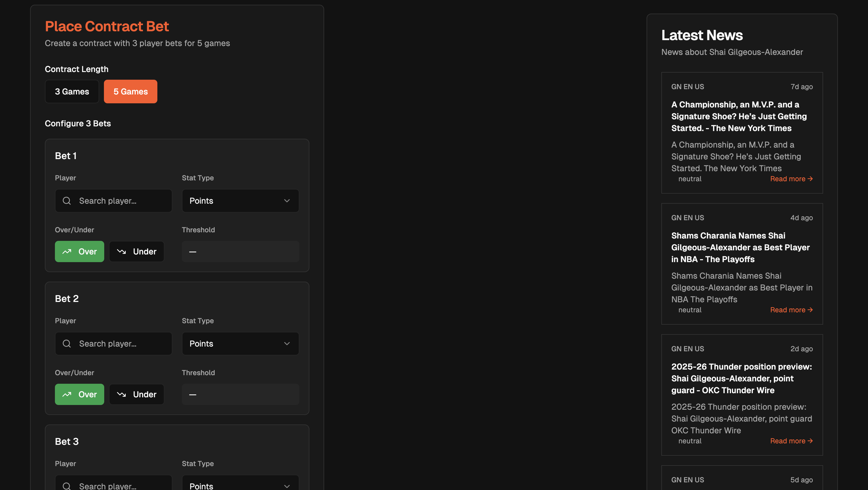Read more on the Shams Charania article
This screenshot has height=490, width=868.
[x=791, y=310]
